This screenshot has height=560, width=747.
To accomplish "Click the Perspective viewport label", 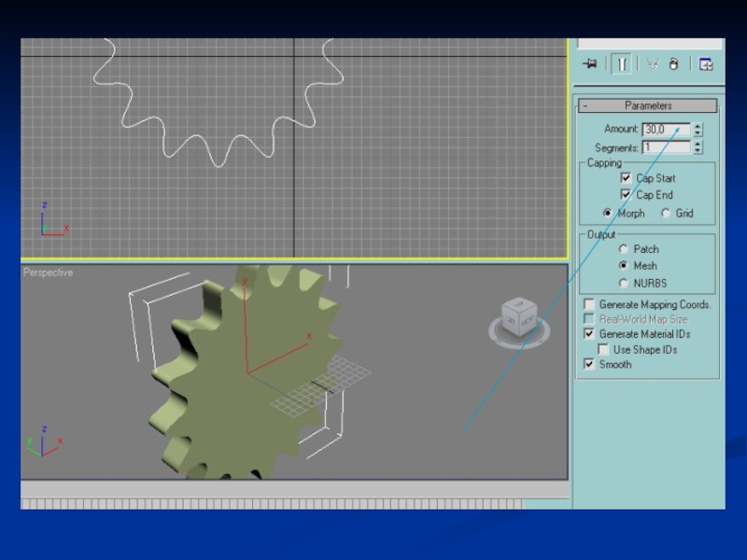I will coord(49,273).
